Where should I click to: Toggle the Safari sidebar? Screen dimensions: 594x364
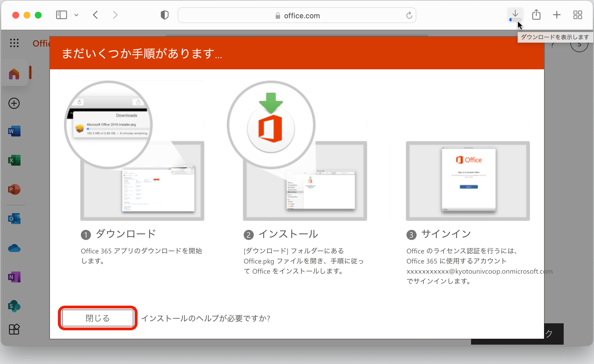pos(61,15)
